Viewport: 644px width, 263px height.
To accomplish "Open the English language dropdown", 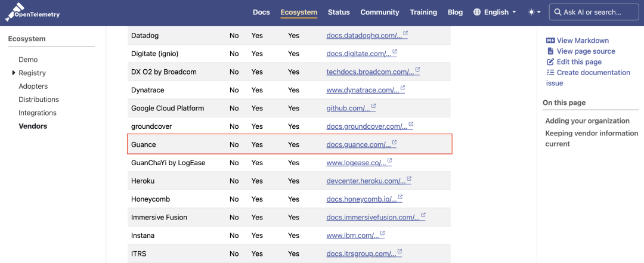I will pos(495,13).
